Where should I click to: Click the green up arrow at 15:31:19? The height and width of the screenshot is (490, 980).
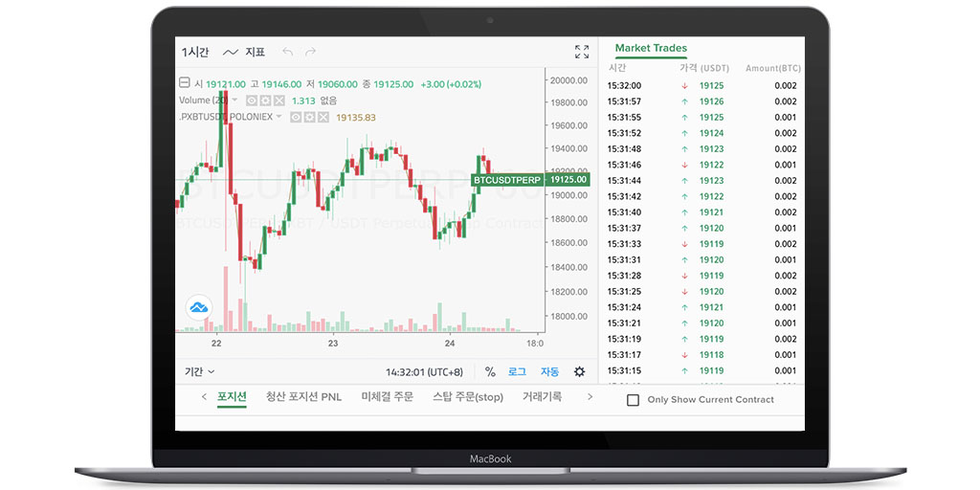684,339
